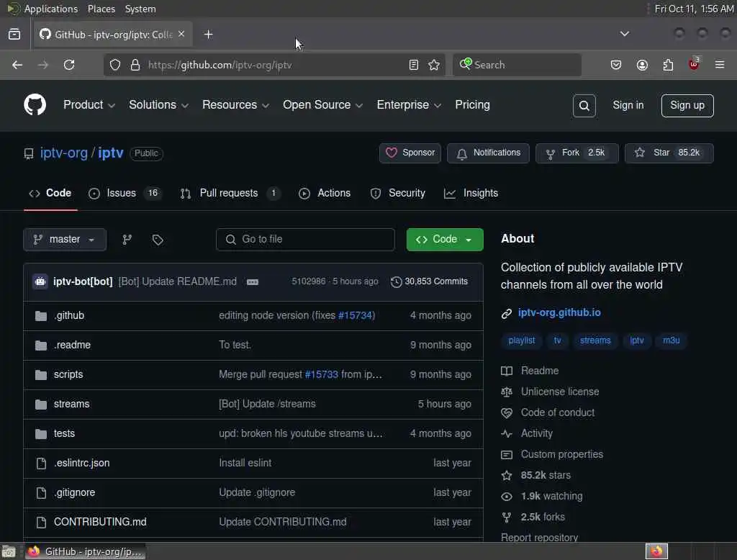Open commit history clock icon
The height and width of the screenshot is (560, 737).
pyautogui.click(x=397, y=281)
